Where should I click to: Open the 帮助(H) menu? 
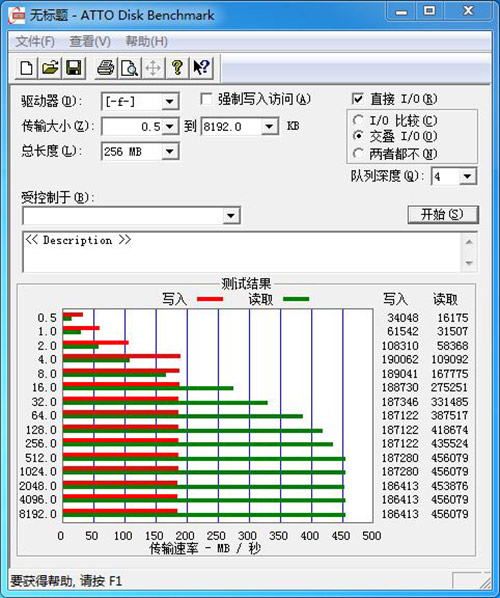click(146, 41)
